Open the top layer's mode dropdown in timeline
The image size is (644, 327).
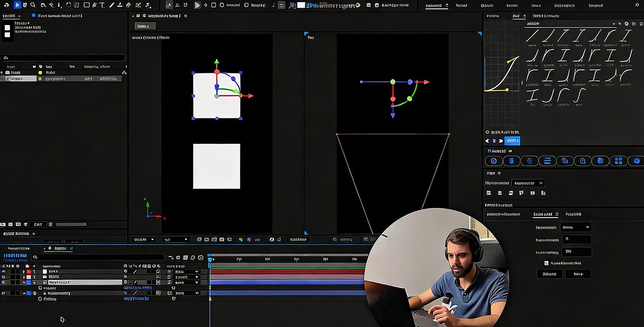pyautogui.click(x=187, y=272)
